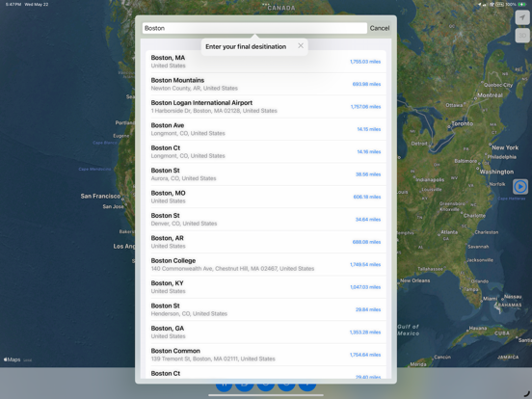Select the Boston, GA result
532x399 pixels.
coord(266,332)
